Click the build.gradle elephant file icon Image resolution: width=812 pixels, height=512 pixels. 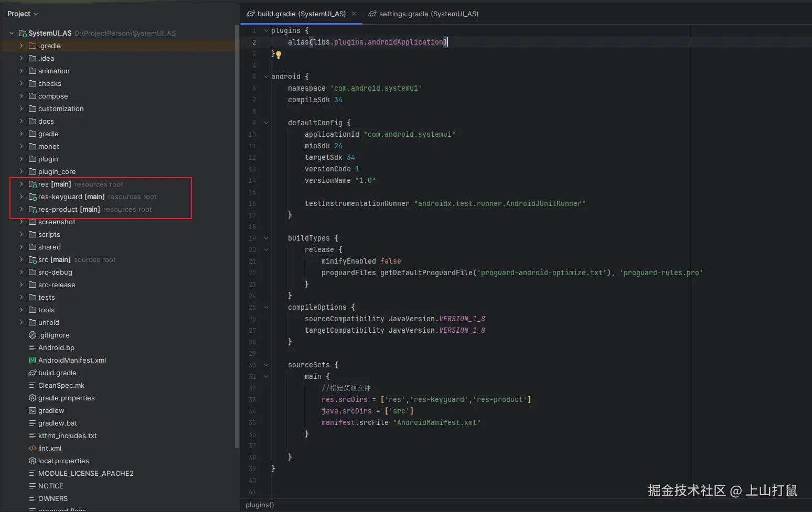coord(33,373)
